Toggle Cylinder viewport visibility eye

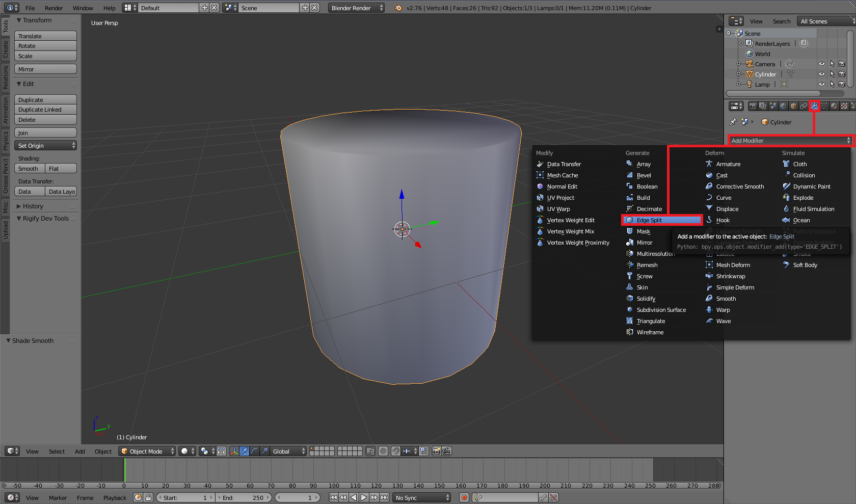coord(822,74)
